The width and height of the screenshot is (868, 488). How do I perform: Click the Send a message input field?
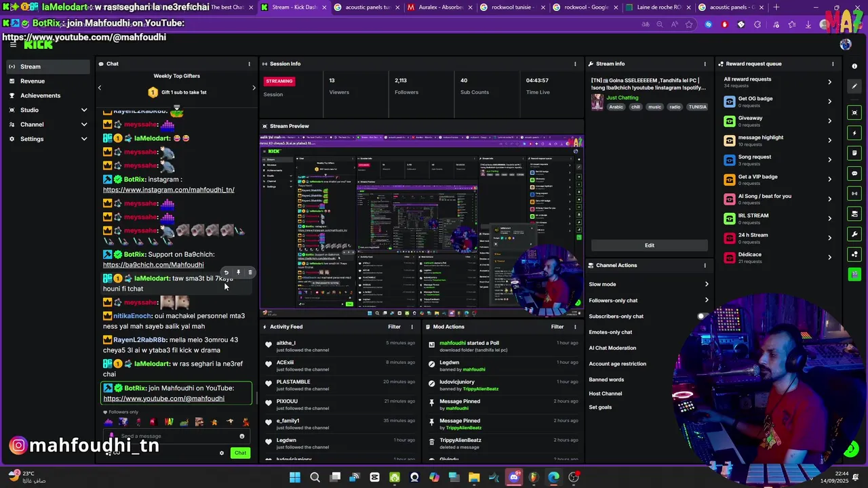pyautogui.click(x=176, y=436)
